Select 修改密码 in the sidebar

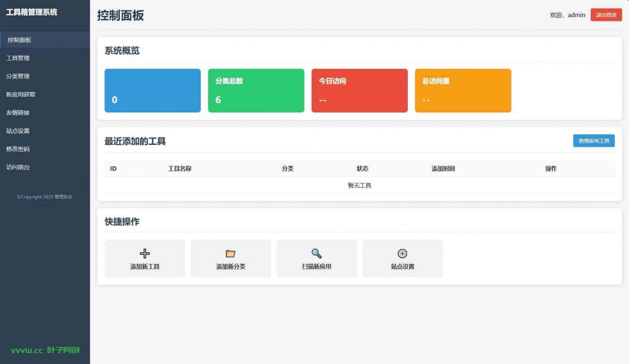click(x=45, y=149)
